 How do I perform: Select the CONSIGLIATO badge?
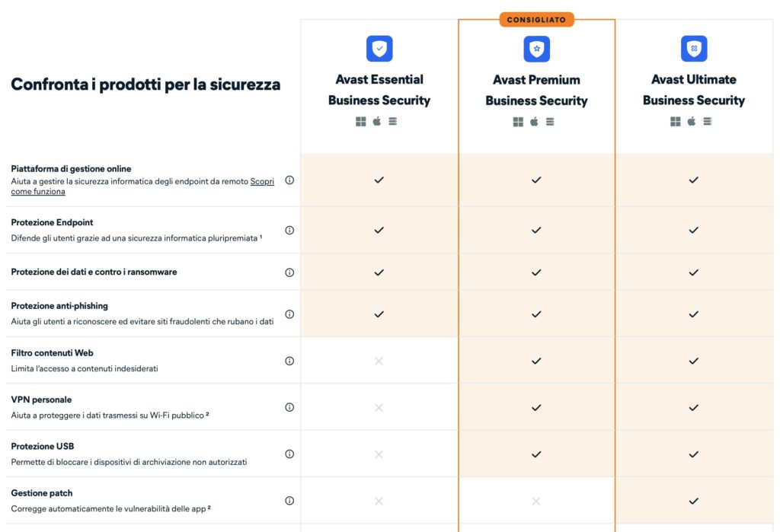click(536, 20)
